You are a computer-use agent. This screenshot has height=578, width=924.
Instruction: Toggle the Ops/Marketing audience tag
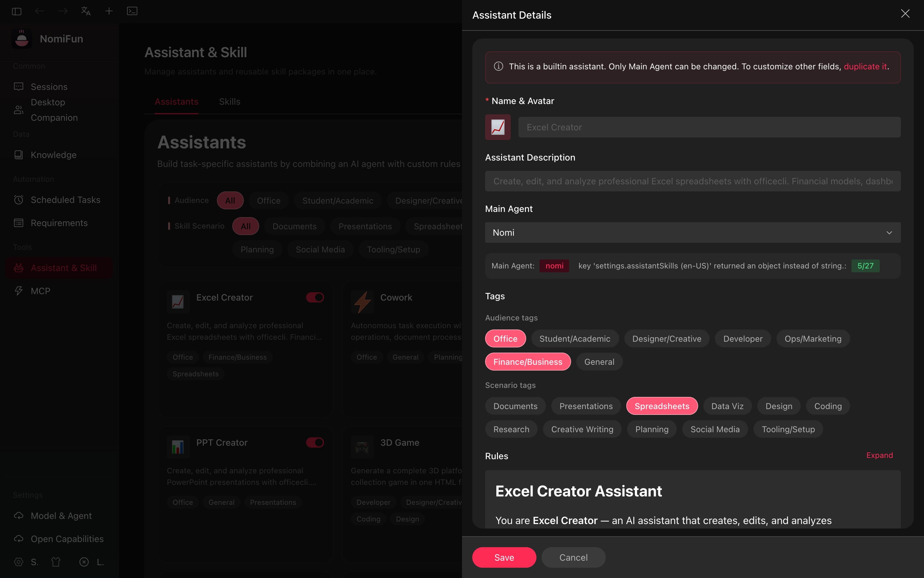813,339
